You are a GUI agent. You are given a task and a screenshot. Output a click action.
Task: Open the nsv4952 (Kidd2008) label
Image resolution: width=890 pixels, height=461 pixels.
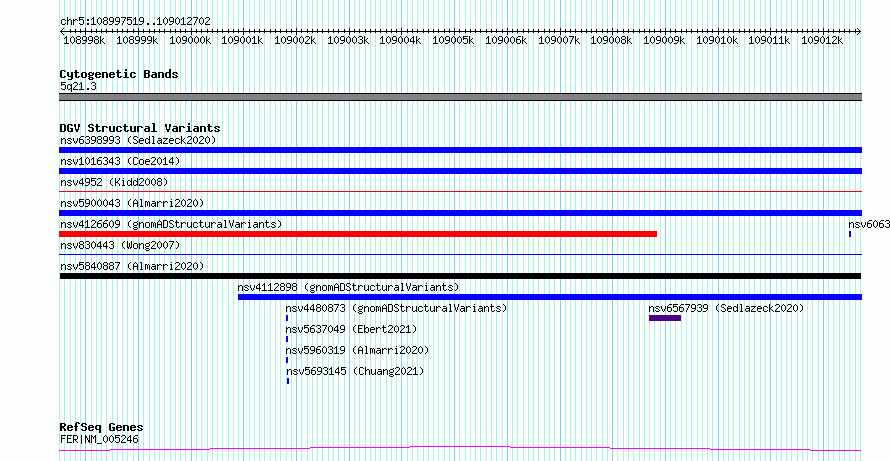114,182
